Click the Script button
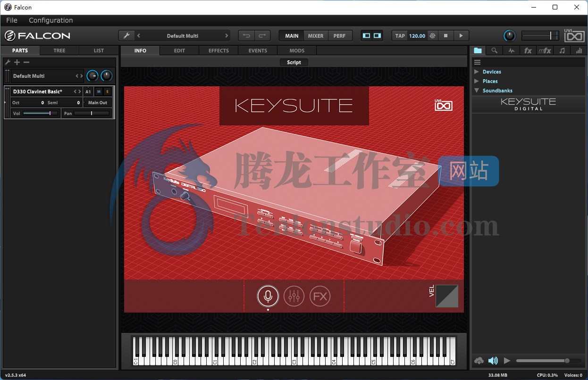The image size is (588, 380). tap(294, 62)
